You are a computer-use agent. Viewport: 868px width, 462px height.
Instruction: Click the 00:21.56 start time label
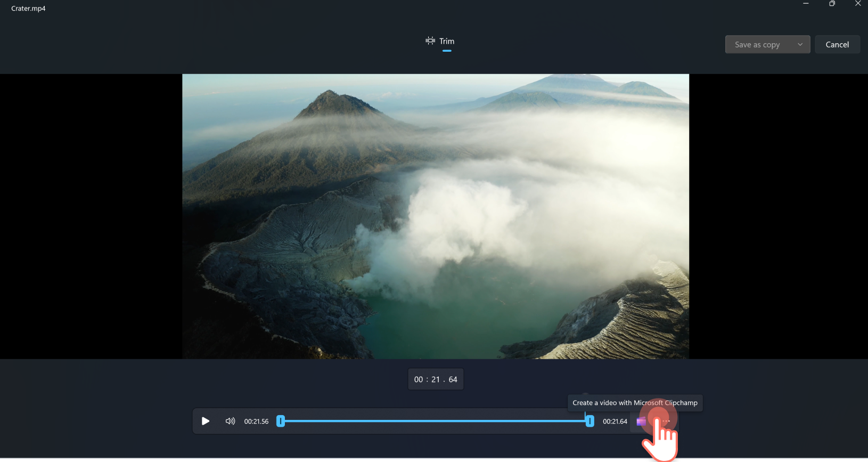256,422
